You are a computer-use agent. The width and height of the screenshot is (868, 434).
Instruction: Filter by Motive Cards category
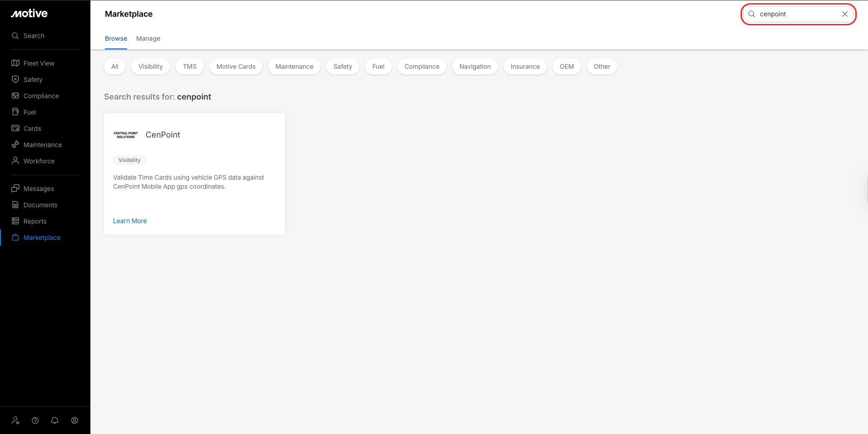(x=236, y=67)
